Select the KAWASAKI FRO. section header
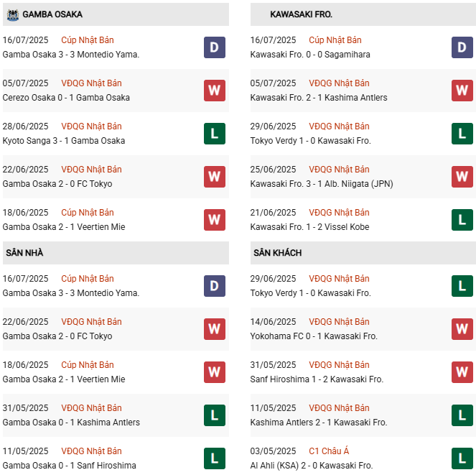Screen dimensions: 476x475 click(x=301, y=14)
